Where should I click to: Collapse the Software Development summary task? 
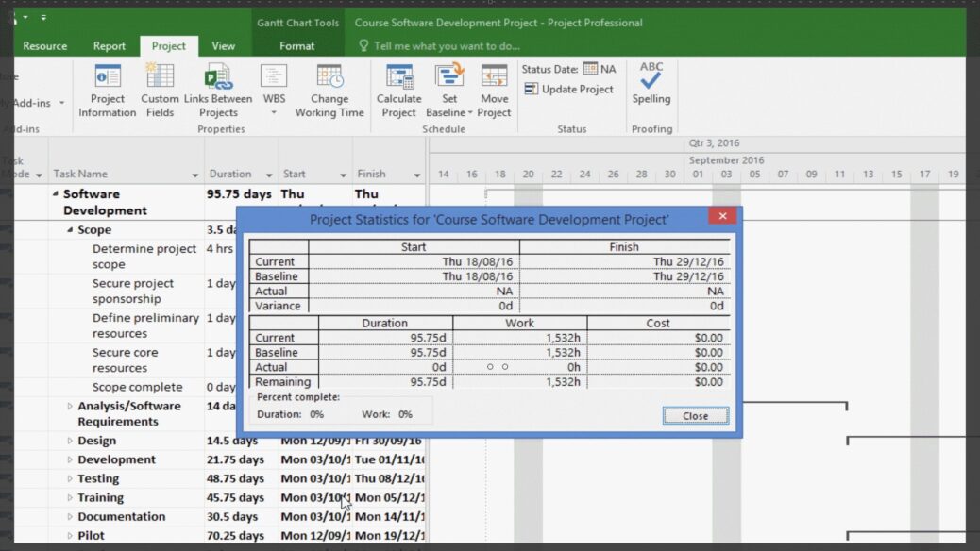click(x=55, y=193)
